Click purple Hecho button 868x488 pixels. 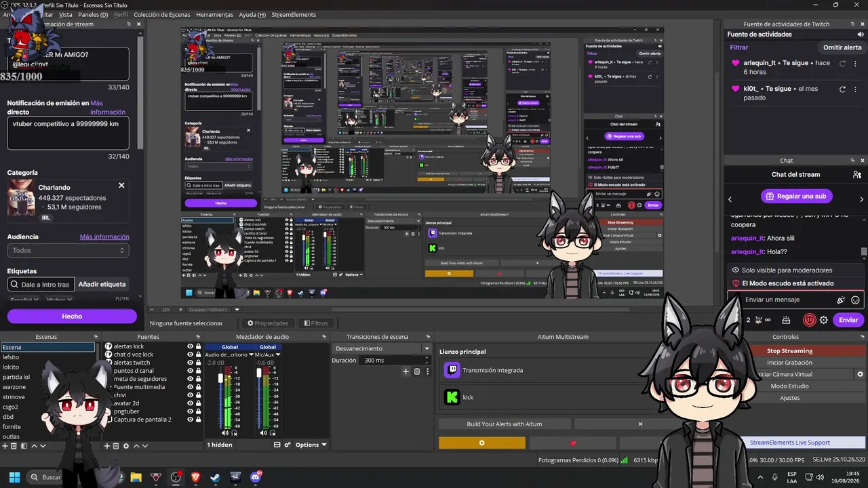pos(72,316)
